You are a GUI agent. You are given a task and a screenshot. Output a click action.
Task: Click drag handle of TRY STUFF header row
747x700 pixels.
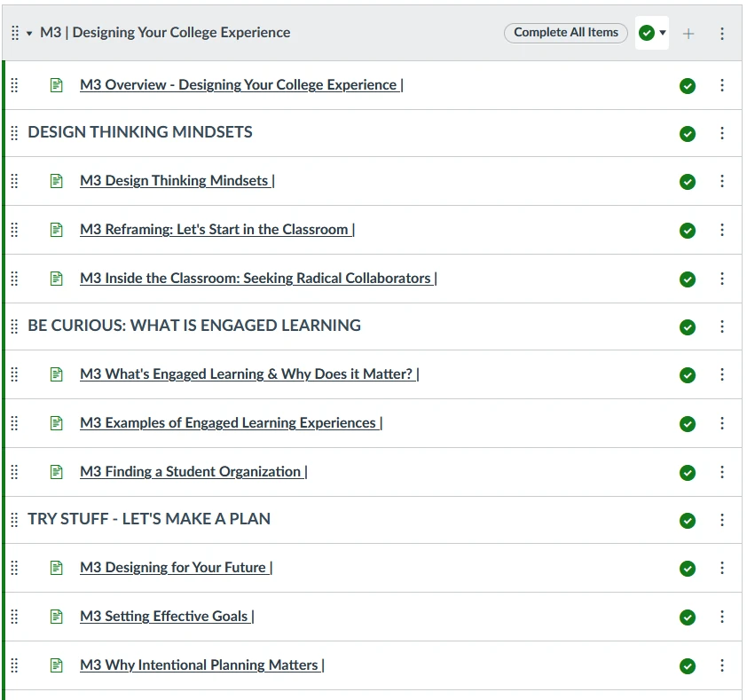tap(14, 520)
